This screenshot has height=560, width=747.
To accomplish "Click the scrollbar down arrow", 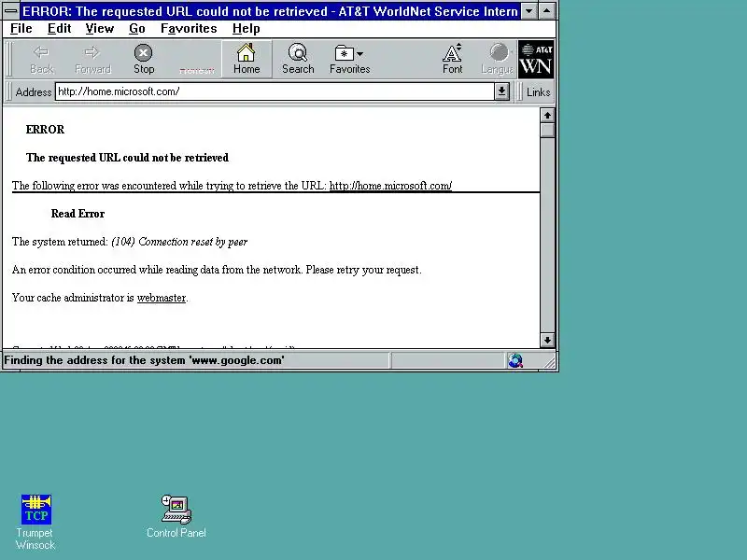I will click(x=547, y=340).
